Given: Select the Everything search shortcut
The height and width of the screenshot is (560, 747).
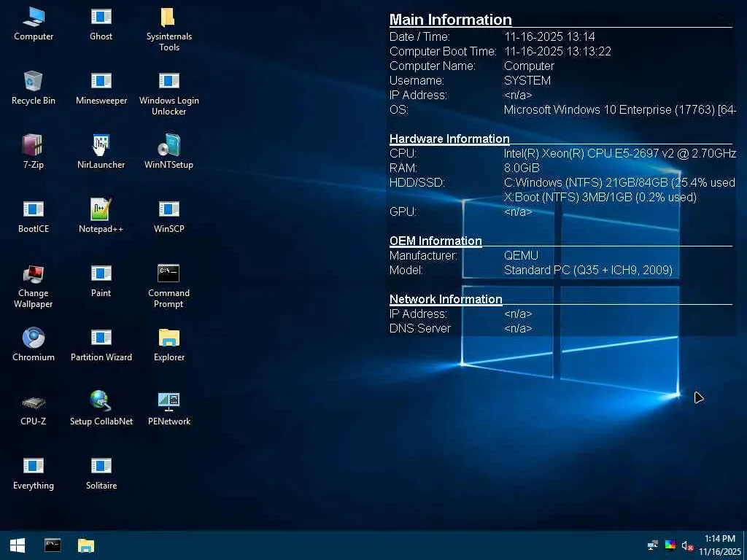Looking at the screenshot, I should pos(34,473).
